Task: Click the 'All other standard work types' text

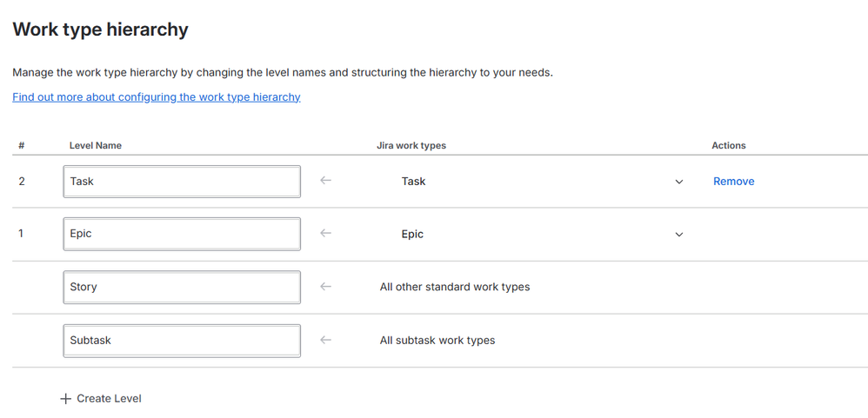Action: point(455,287)
